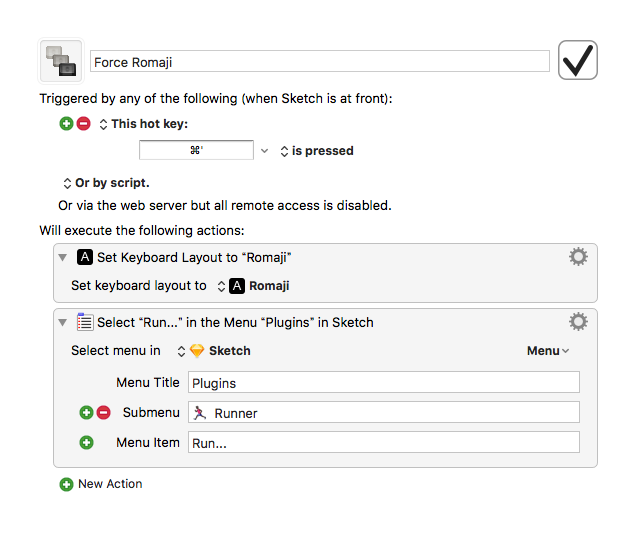Collapse the Set Keyboard Layout action
640x533 pixels.
tap(63, 257)
